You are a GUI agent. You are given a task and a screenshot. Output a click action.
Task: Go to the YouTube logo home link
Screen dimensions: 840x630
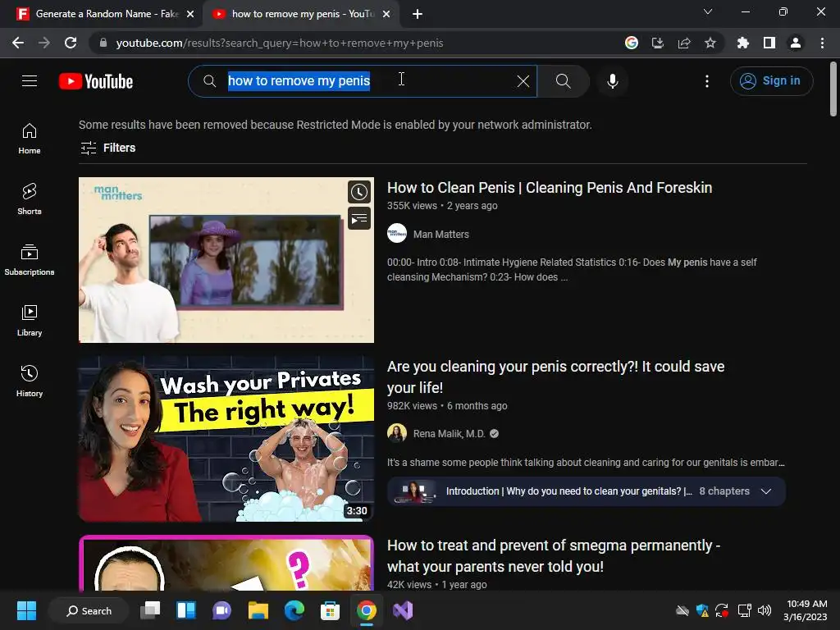pyautogui.click(x=96, y=81)
